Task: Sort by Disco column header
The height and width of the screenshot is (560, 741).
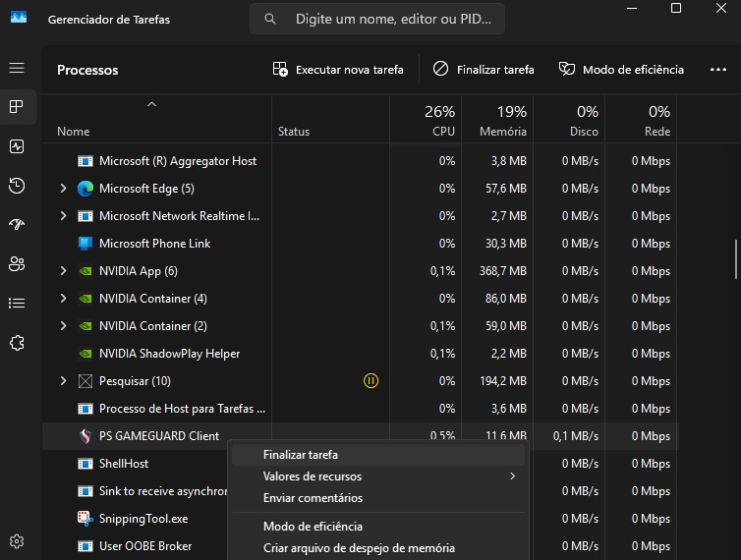Action: click(x=569, y=120)
